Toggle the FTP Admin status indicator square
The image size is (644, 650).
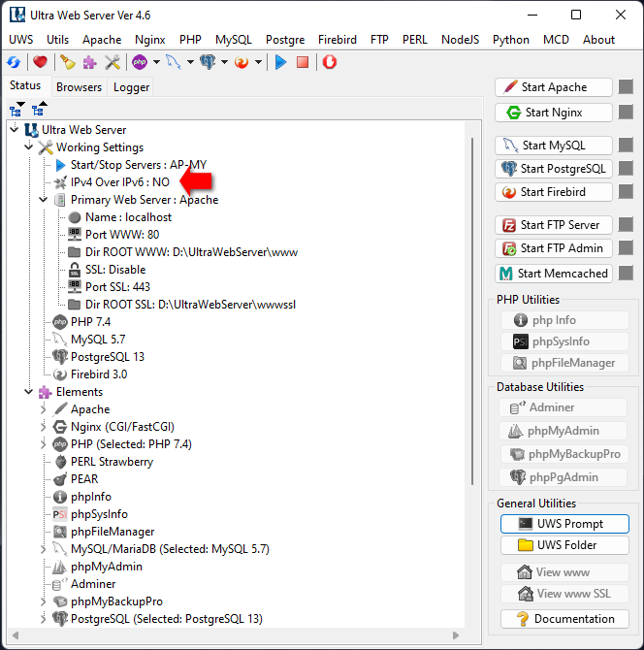626,248
